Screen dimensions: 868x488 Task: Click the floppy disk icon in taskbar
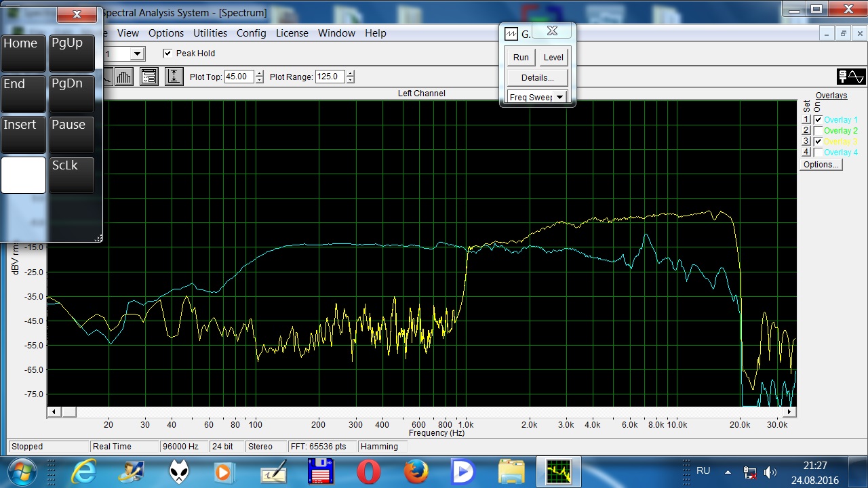click(x=321, y=472)
